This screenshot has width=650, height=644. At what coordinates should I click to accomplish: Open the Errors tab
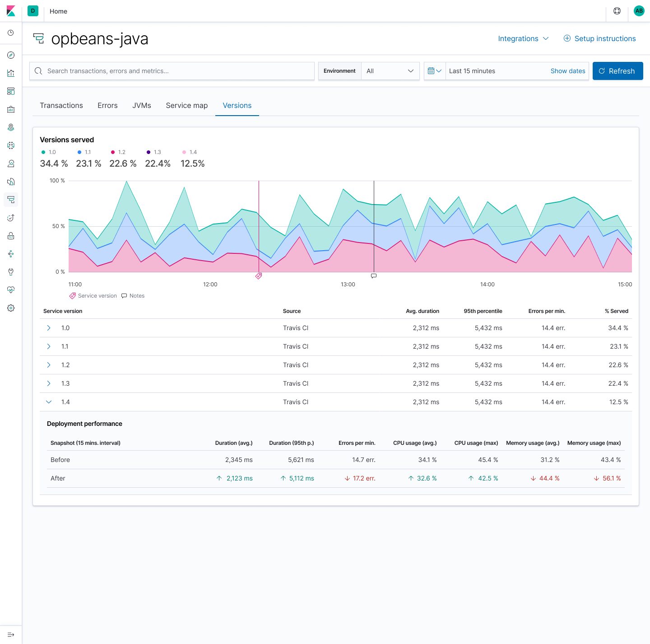[x=107, y=105]
